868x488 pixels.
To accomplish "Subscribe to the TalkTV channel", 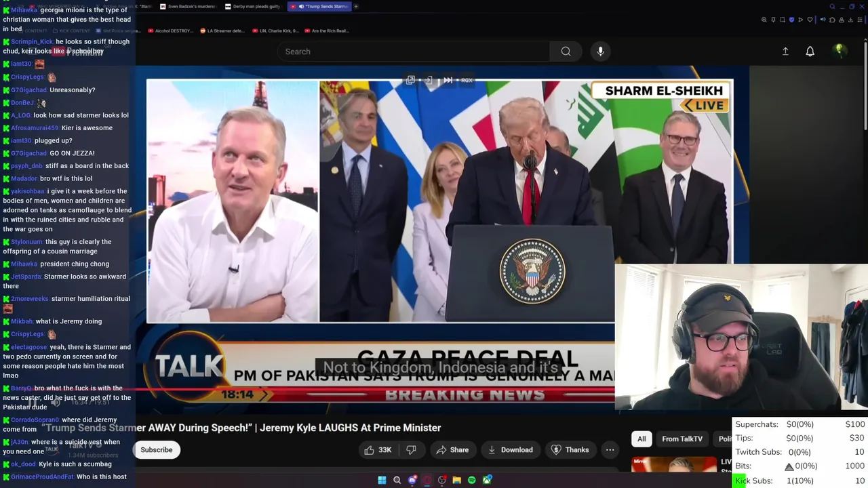I will (x=157, y=450).
